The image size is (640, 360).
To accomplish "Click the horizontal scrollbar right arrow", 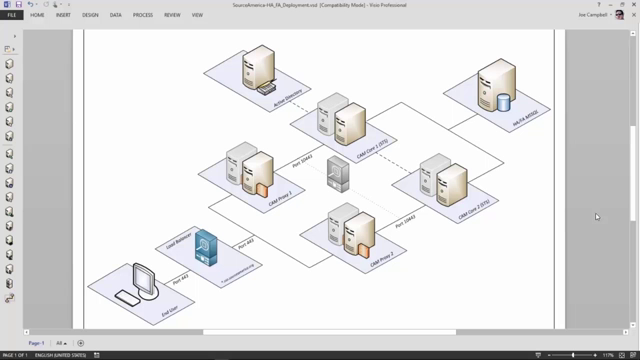I will click(626, 332).
